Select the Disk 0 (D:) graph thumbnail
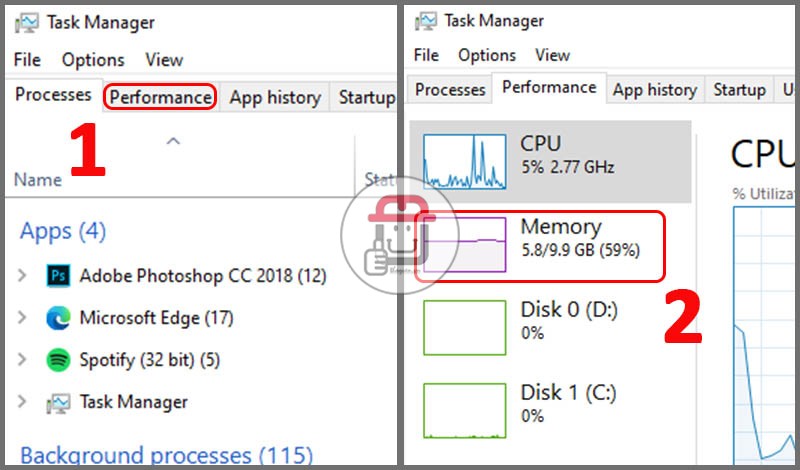Viewport: 800px width, 470px height. pos(464,327)
